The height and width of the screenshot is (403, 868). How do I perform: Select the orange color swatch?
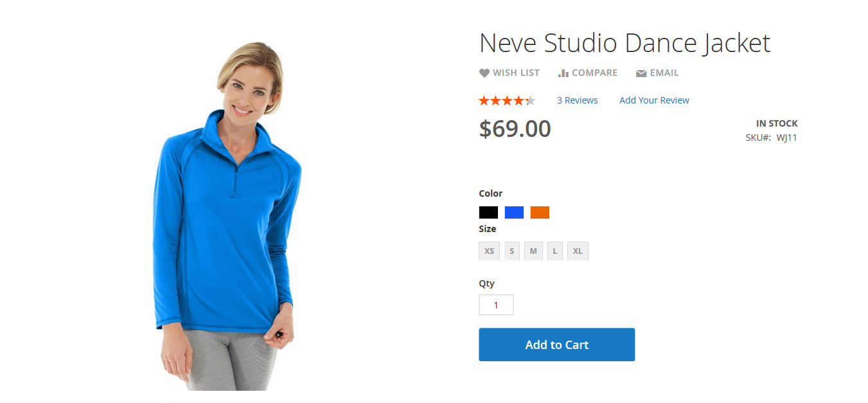tap(540, 213)
